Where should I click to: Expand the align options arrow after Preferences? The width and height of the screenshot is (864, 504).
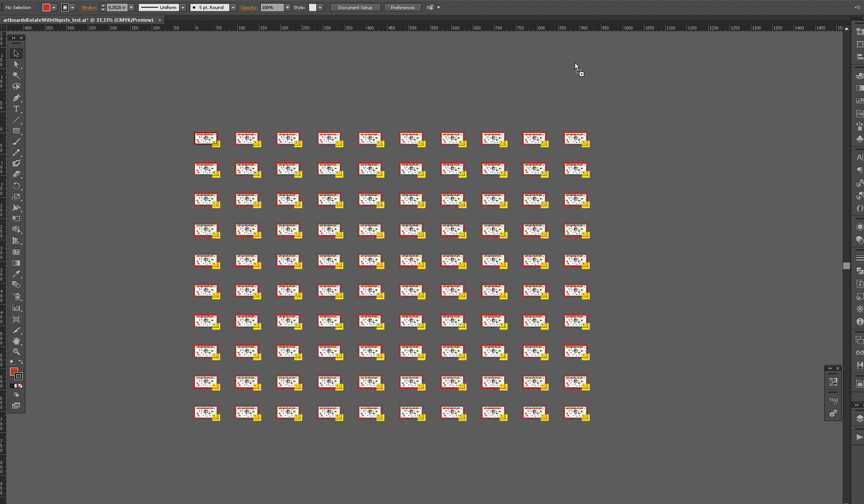438,7
